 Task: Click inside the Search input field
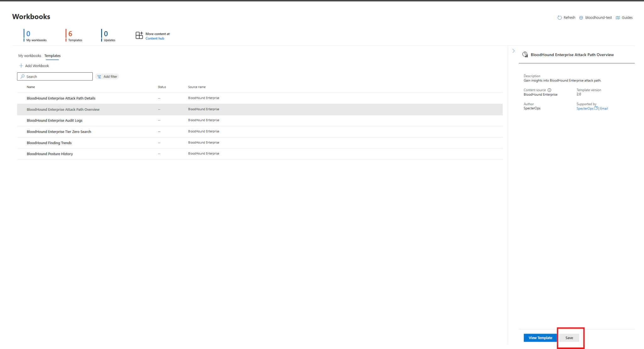point(58,77)
